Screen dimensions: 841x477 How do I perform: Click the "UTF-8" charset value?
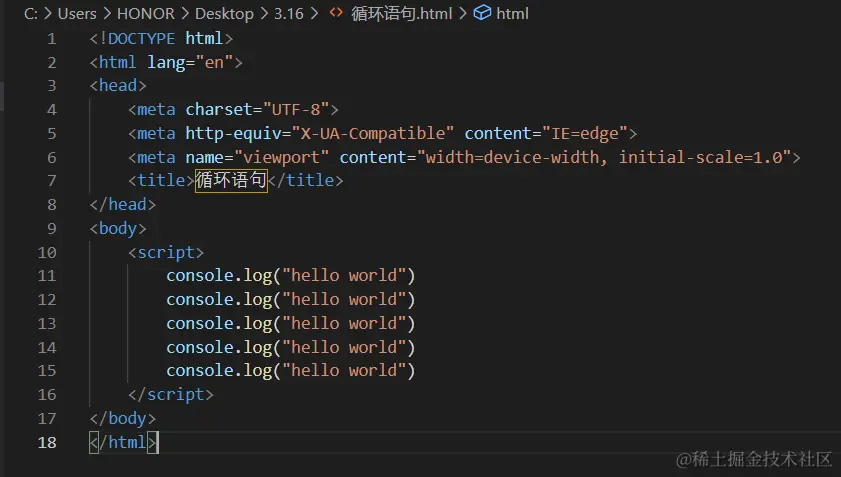point(296,109)
